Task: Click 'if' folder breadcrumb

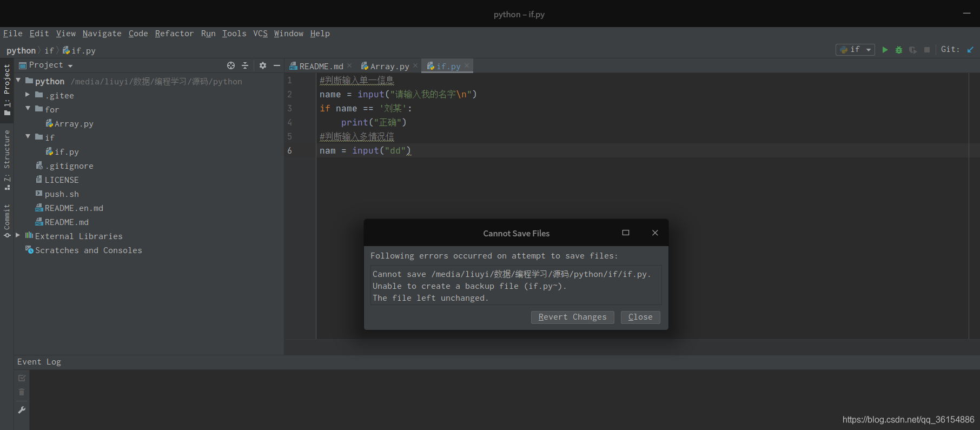Action: 49,50
